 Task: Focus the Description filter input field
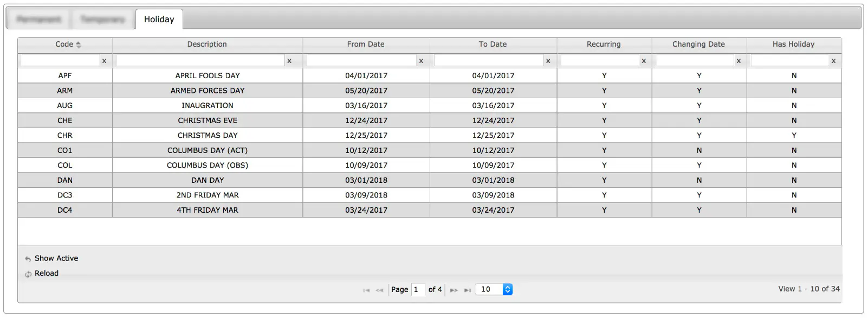point(200,60)
